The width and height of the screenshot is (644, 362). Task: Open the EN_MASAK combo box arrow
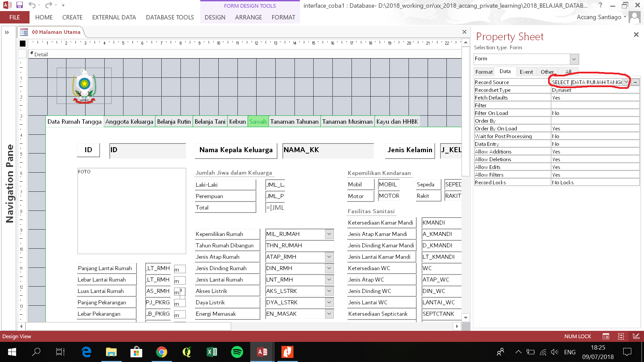329,314
